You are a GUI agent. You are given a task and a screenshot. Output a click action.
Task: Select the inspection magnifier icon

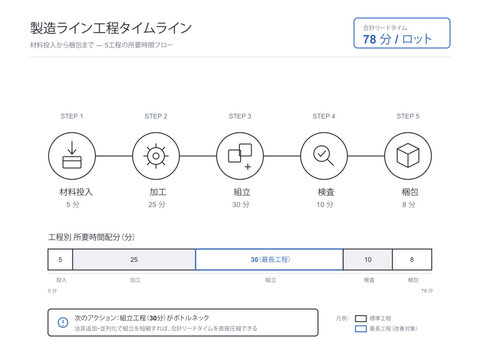tap(324, 156)
